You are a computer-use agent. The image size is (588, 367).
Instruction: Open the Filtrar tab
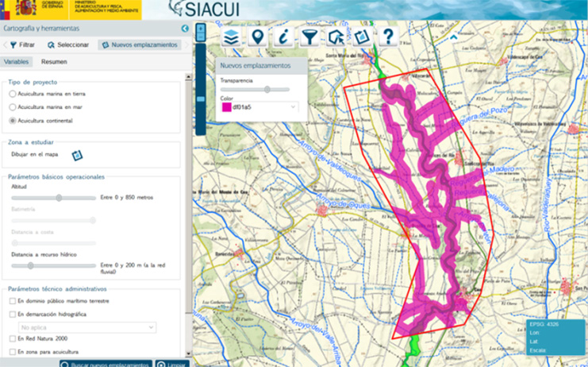point(22,45)
